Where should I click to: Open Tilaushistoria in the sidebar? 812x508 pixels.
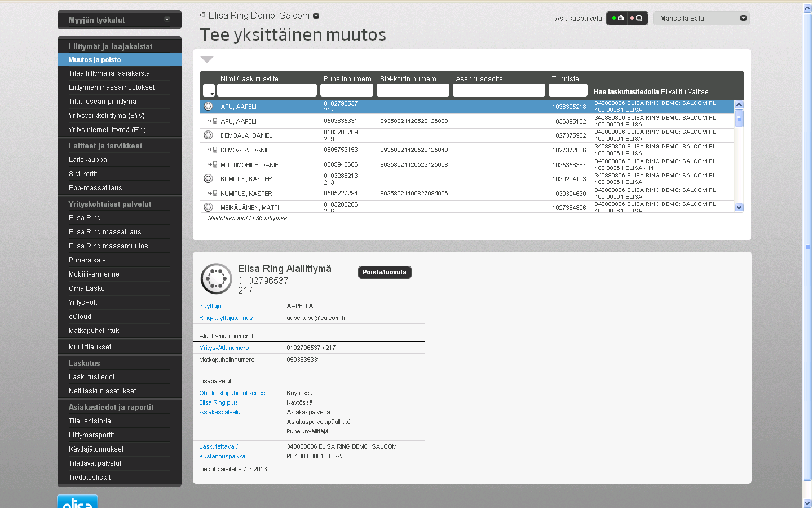coord(90,421)
